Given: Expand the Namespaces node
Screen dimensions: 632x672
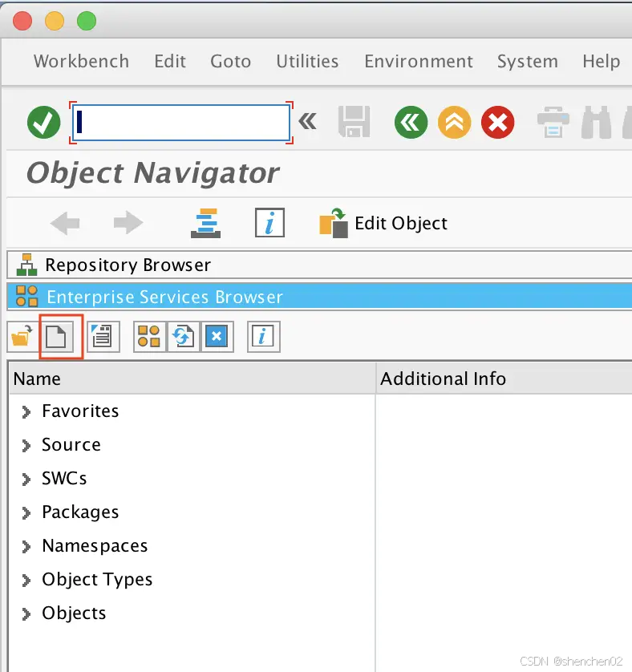Looking at the screenshot, I should coord(26,547).
